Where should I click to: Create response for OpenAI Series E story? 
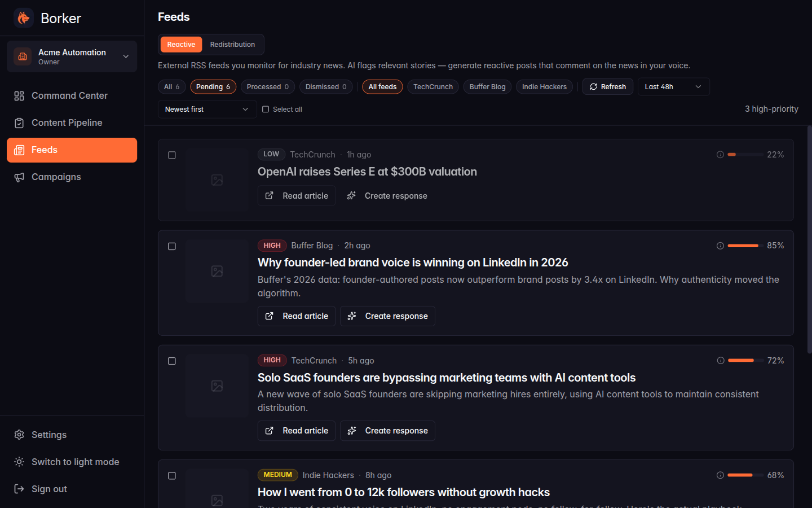click(x=387, y=196)
